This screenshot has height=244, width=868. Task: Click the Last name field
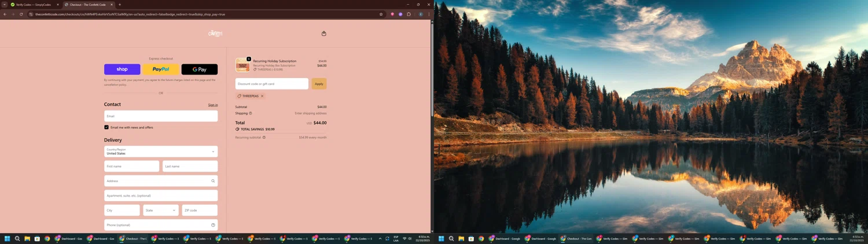tap(190, 166)
